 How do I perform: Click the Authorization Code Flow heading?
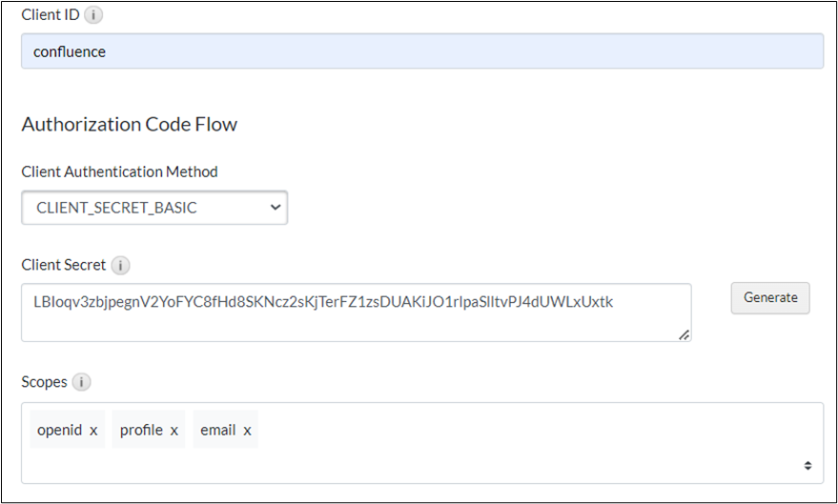pos(129,125)
